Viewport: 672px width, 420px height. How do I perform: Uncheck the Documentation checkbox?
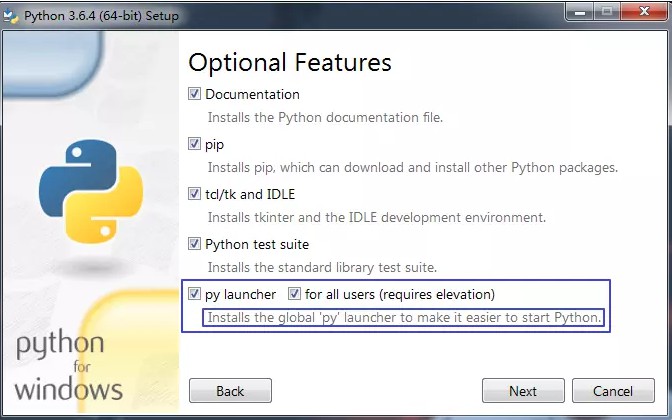[194, 93]
